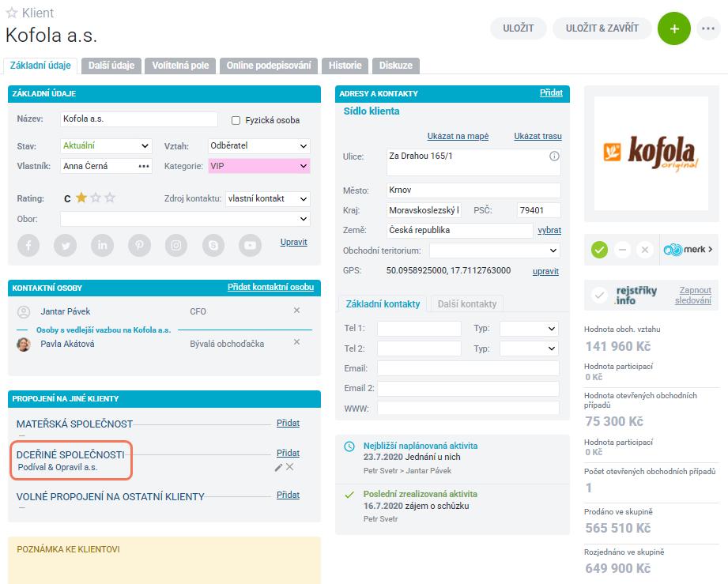Click the Město input field
This screenshot has width=728, height=584.
473,190
